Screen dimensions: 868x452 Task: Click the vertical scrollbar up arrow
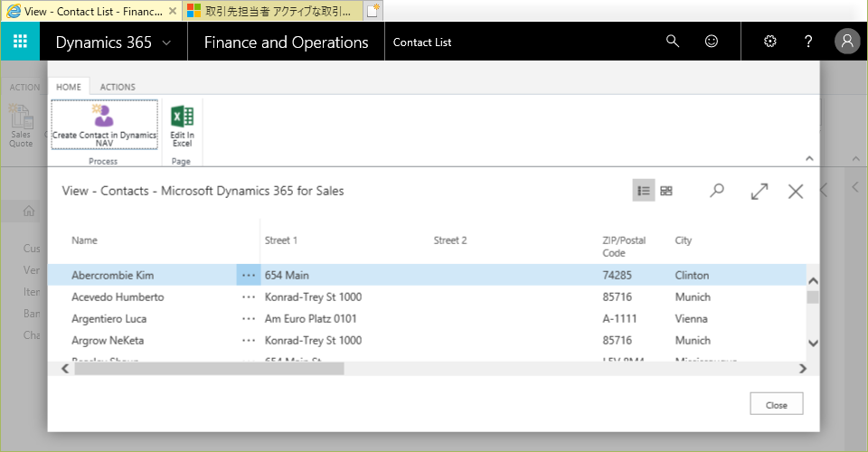coord(813,281)
